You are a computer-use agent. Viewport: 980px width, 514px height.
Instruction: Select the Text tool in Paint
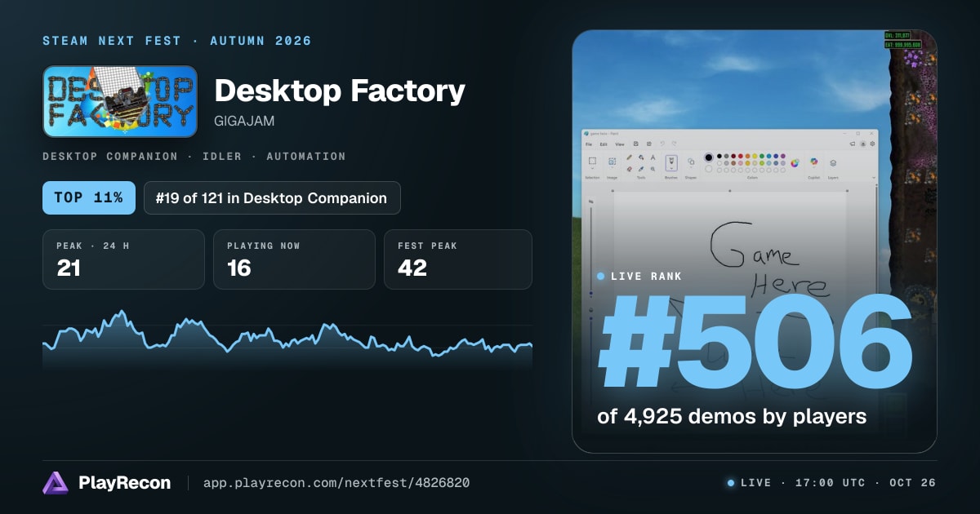pos(653,157)
